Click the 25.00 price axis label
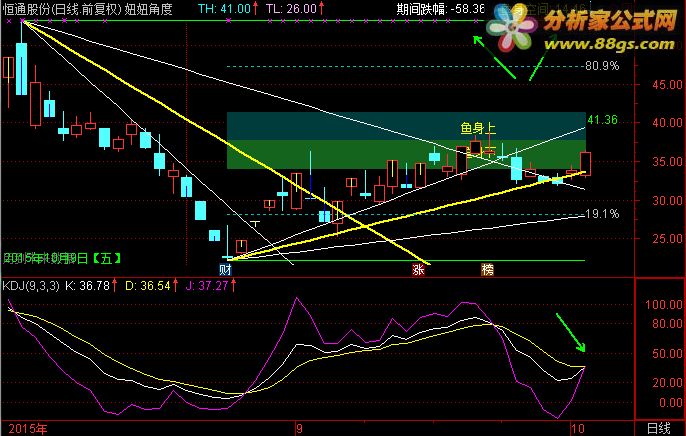The image size is (686, 436). click(x=667, y=239)
